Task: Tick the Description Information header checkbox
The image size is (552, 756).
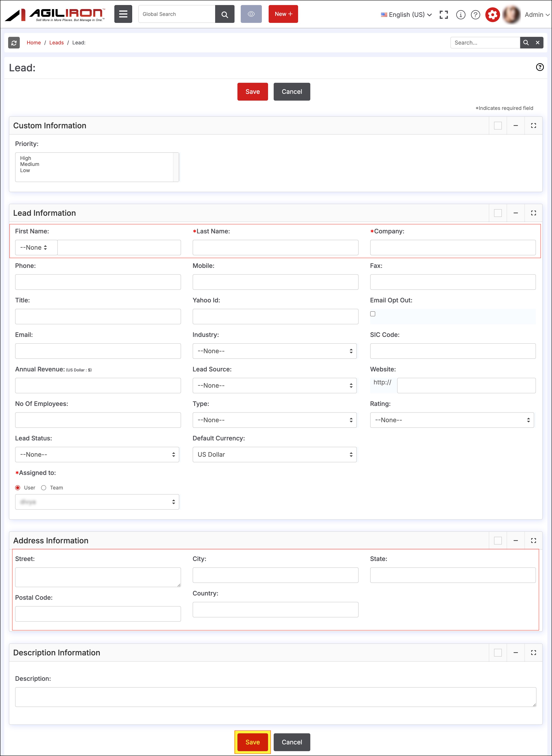Action: tap(498, 652)
